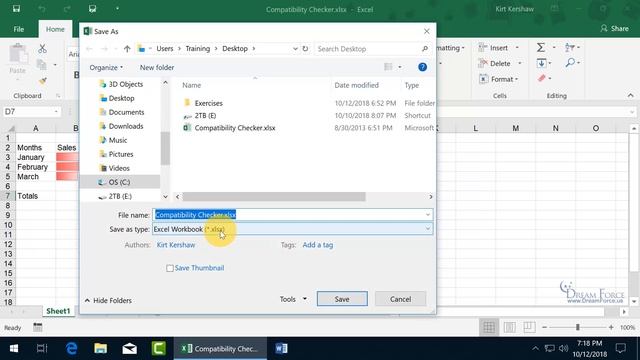Click the zoom slider handle in status bar
640x360 pixels.
coord(578,327)
